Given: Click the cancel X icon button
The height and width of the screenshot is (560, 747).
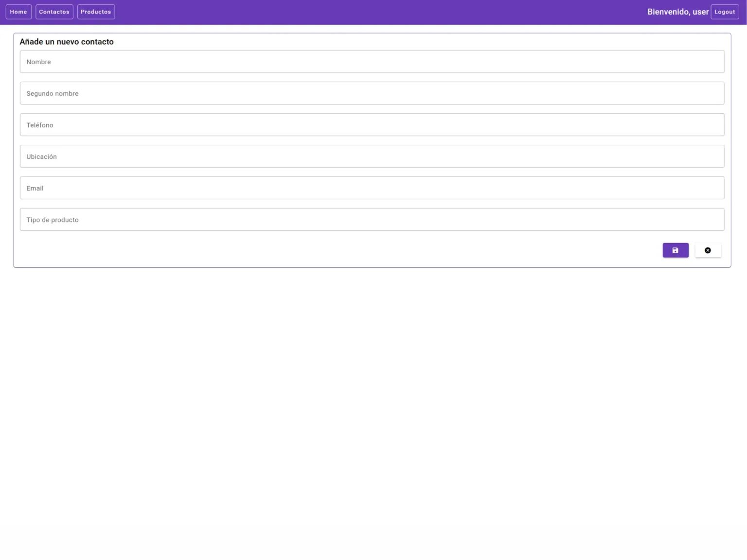Looking at the screenshot, I should pyautogui.click(x=708, y=250).
